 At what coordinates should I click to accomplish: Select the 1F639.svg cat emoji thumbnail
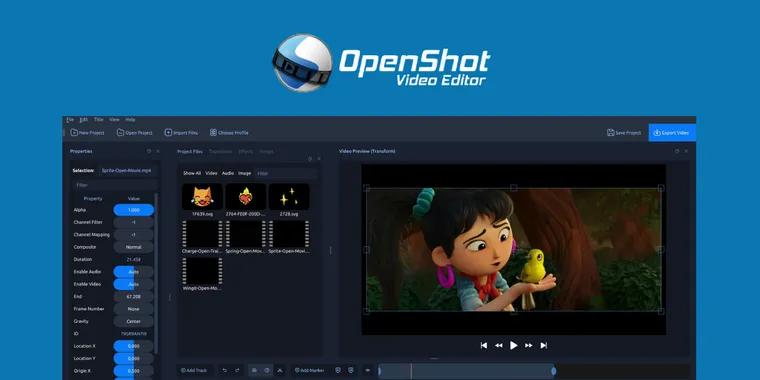(202, 196)
